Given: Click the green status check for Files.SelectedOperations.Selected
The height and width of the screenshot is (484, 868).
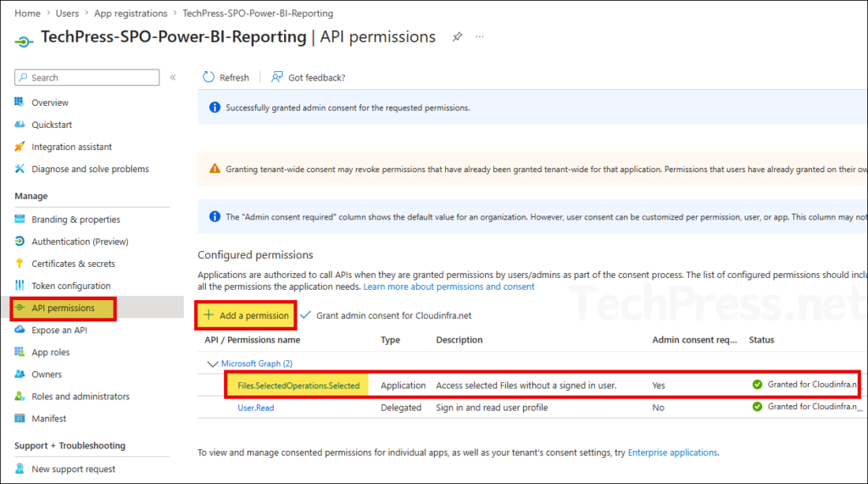Looking at the screenshot, I should 757,384.
